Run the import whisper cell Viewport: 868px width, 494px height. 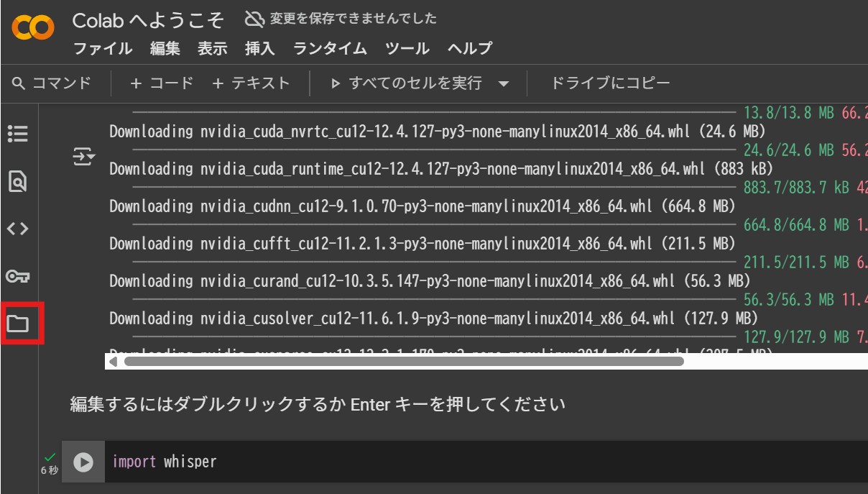pos(83,462)
